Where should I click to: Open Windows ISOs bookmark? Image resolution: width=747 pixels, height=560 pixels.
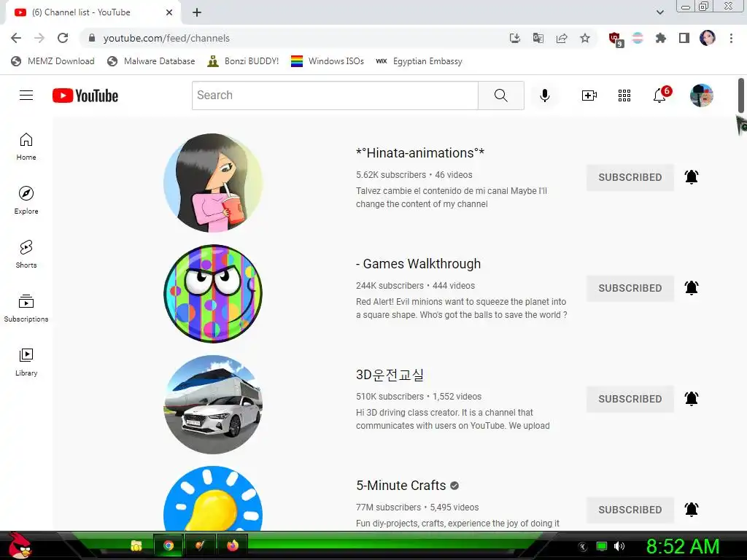click(x=328, y=61)
